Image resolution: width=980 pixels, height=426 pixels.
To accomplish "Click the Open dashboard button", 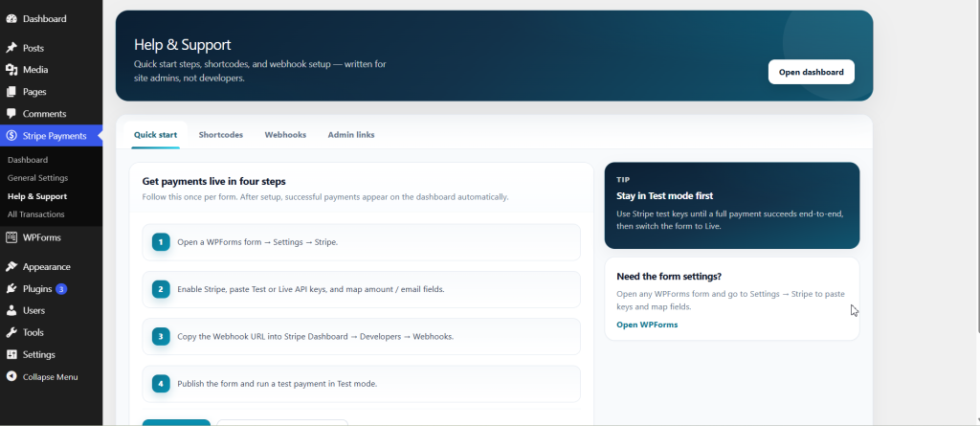I will point(812,72).
